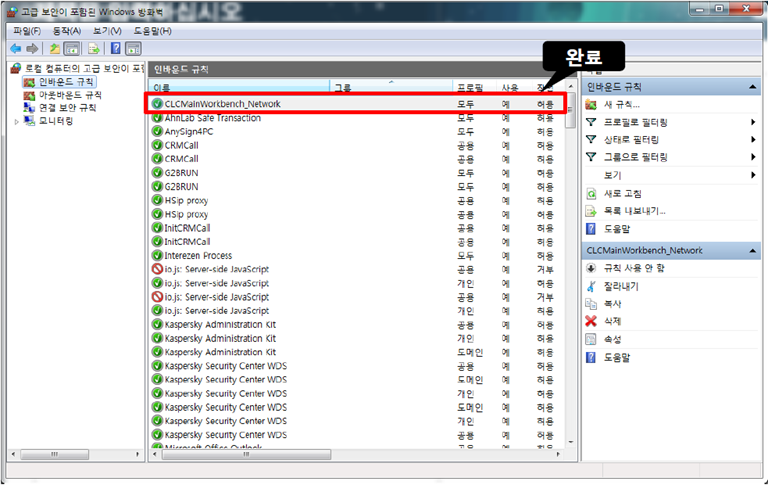Viewport: 768px width, 485px height.
Task: Click 도움말 under CLCMainWorkbench_Network actions
Action: point(617,358)
